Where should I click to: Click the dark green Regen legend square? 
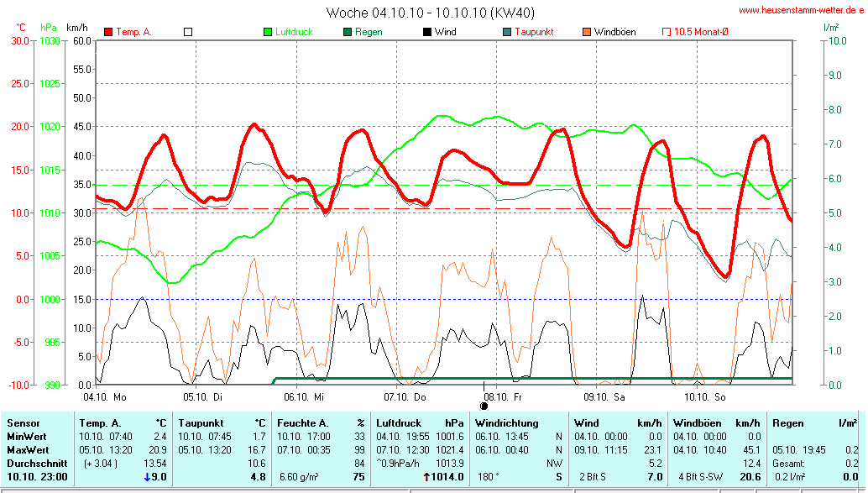click(348, 32)
